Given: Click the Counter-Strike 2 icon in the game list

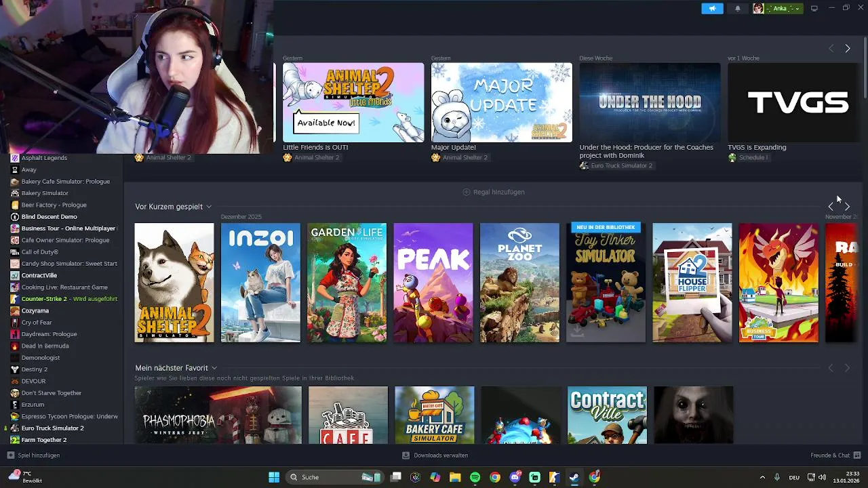Looking at the screenshot, I should [x=15, y=299].
